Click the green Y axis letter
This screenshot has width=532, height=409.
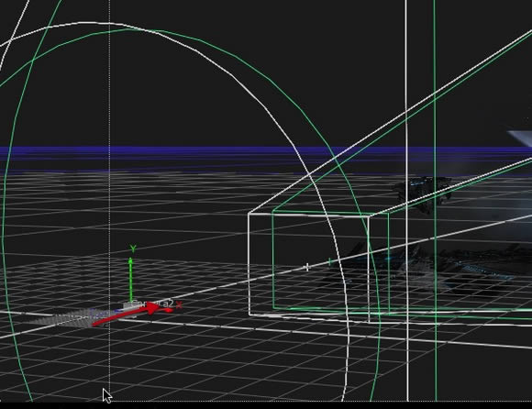[133, 249]
